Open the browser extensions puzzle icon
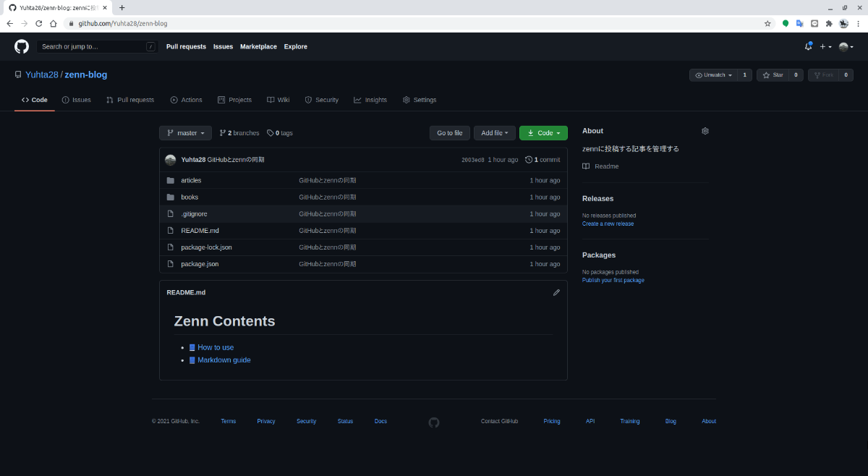Screen dimensions: 868x476 pyautogui.click(x=829, y=23)
